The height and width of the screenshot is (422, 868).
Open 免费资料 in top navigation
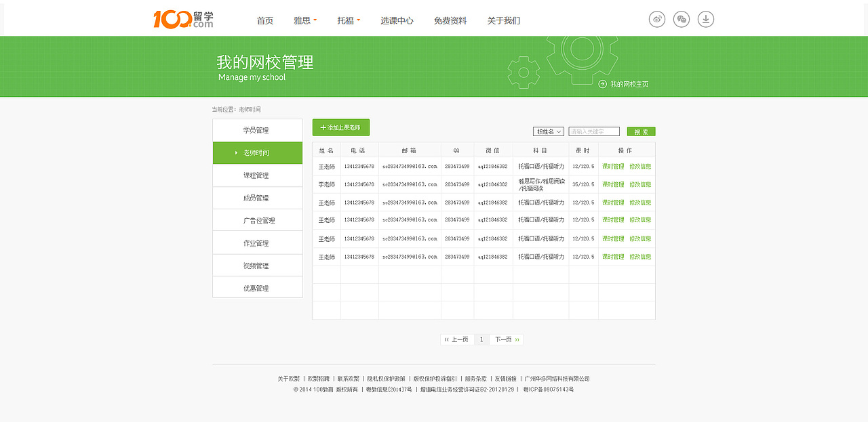(x=450, y=20)
